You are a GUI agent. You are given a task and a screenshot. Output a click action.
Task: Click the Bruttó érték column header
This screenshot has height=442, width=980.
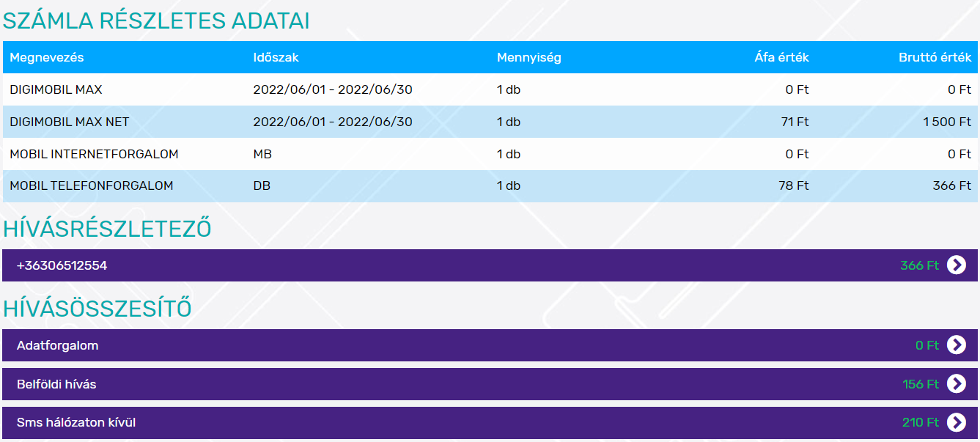[935, 57]
